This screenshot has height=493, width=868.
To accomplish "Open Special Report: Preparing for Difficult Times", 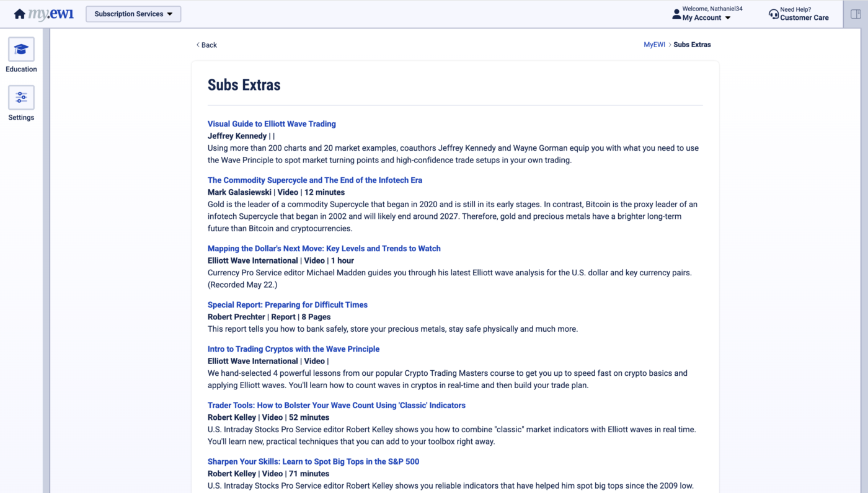I will (288, 305).
